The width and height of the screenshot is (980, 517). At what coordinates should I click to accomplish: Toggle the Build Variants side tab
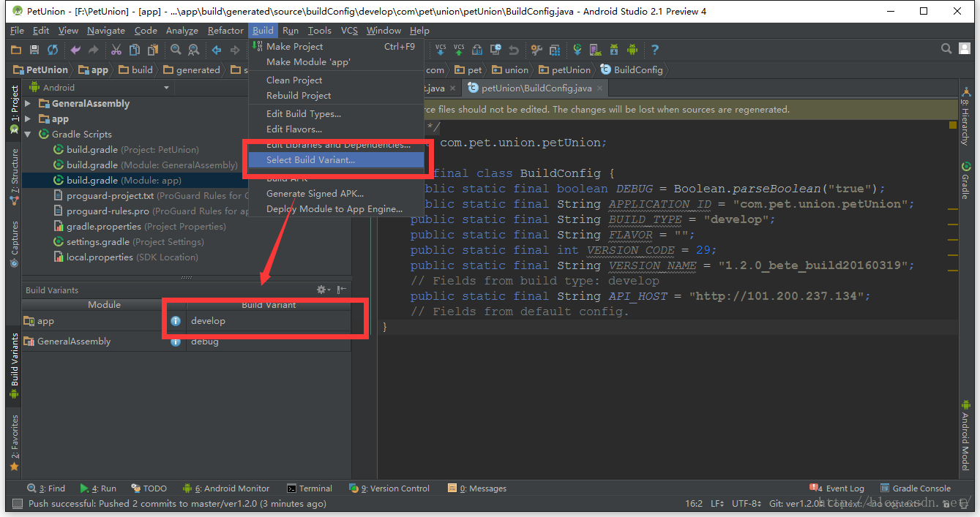point(15,366)
